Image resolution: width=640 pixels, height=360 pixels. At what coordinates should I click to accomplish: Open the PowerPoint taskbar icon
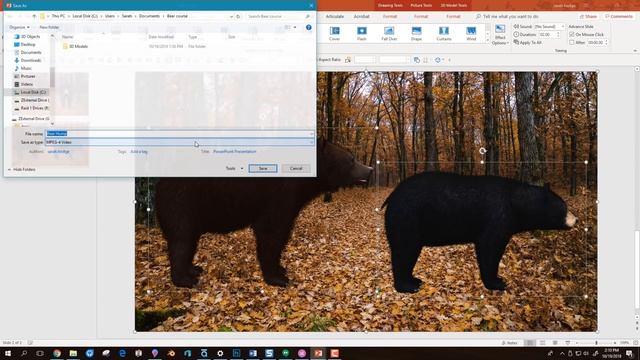tap(318, 353)
